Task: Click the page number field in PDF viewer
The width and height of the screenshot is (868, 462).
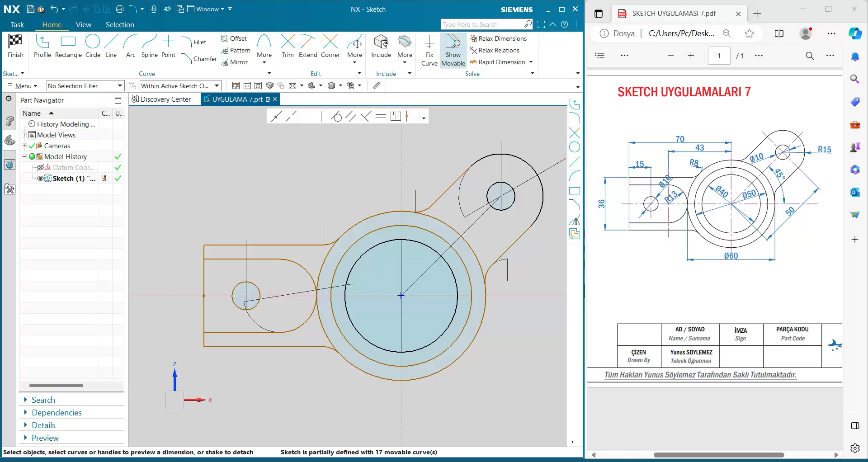Action: point(719,55)
